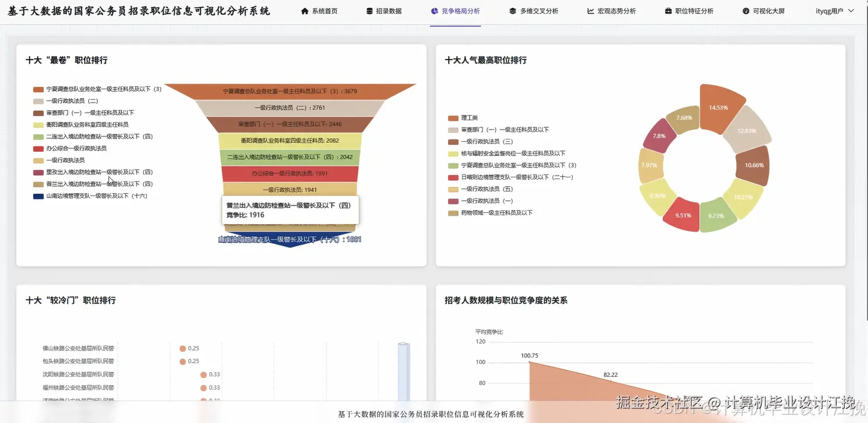Click pie legend label 一级行政执法员（一）

tap(487, 201)
